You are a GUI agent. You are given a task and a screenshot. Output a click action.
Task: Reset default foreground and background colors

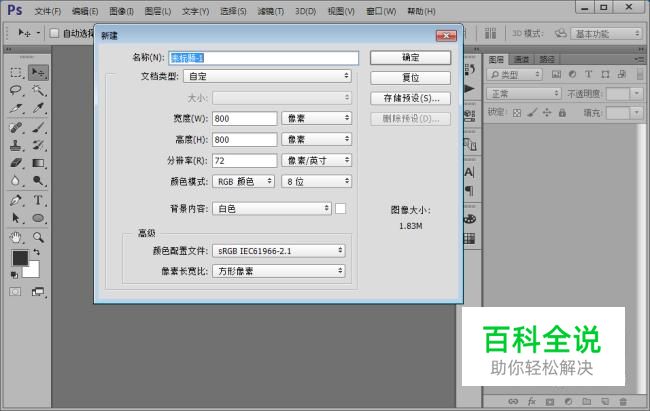14,275
